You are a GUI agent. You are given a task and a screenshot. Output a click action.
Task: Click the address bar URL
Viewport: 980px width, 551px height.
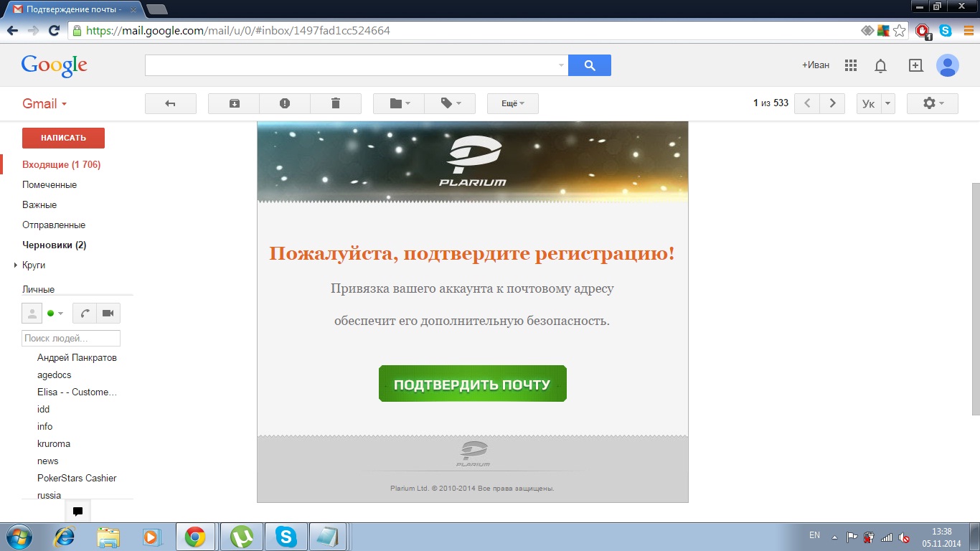pyautogui.click(x=238, y=31)
